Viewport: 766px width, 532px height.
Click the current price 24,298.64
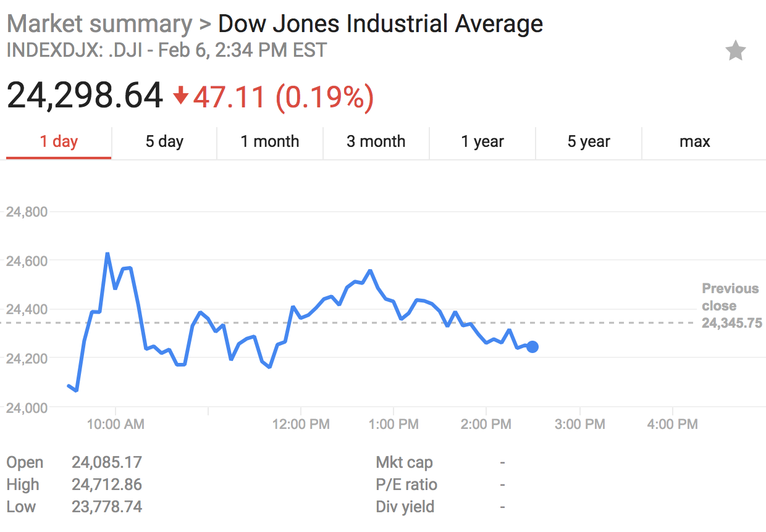85,96
